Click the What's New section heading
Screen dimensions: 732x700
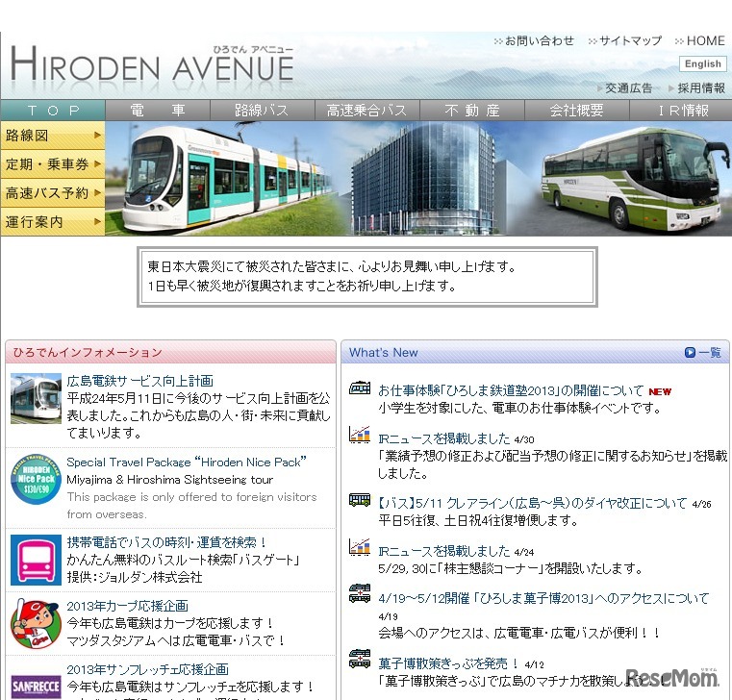[383, 352]
